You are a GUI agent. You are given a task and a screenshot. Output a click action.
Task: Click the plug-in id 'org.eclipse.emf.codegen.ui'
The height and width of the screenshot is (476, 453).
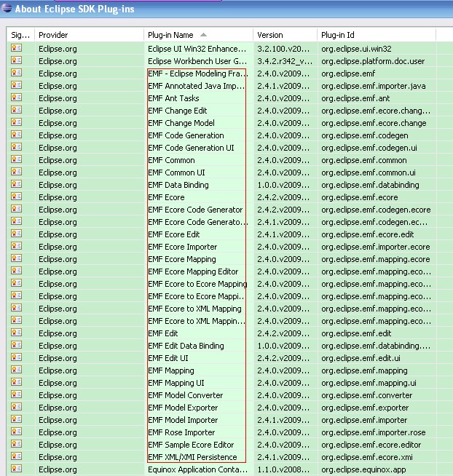369,148
